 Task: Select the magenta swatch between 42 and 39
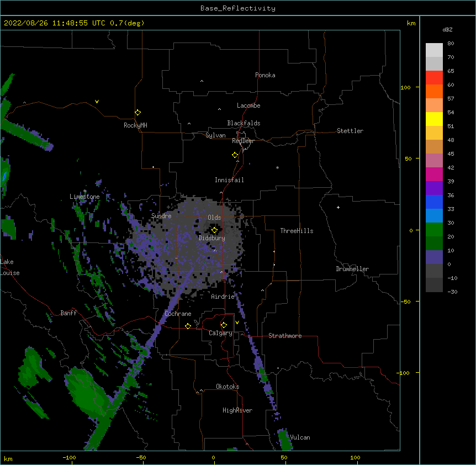tap(434, 174)
